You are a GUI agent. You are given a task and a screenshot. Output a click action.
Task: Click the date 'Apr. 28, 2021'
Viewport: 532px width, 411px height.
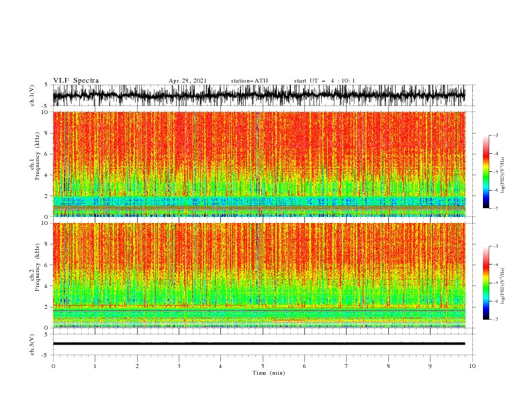187,81
